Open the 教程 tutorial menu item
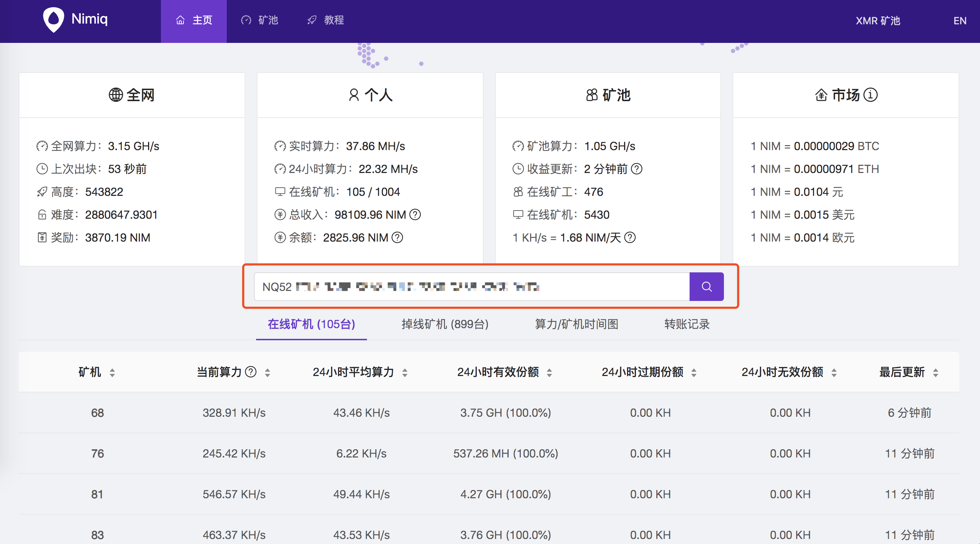The width and height of the screenshot is (980, 544). coord(325,20)
